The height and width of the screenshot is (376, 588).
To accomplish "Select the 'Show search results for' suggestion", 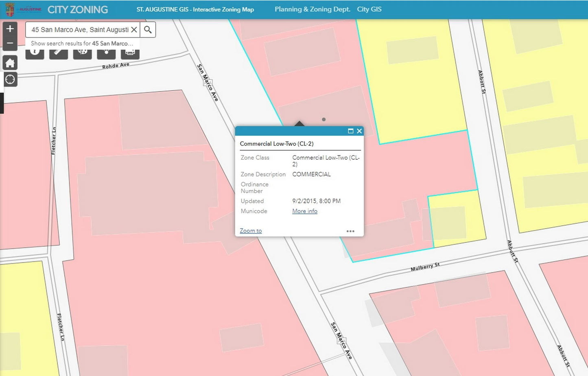I will click(x=82, y=43).
